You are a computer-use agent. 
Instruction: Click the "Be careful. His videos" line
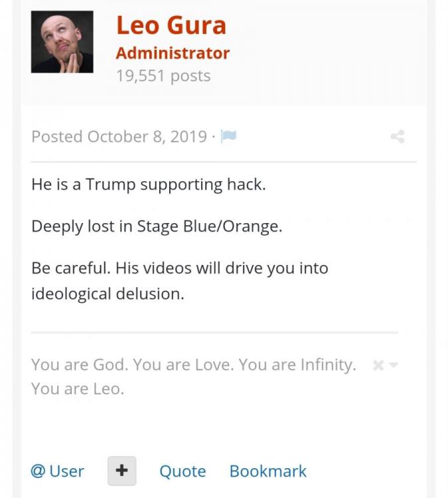click(x=179, y=268)
